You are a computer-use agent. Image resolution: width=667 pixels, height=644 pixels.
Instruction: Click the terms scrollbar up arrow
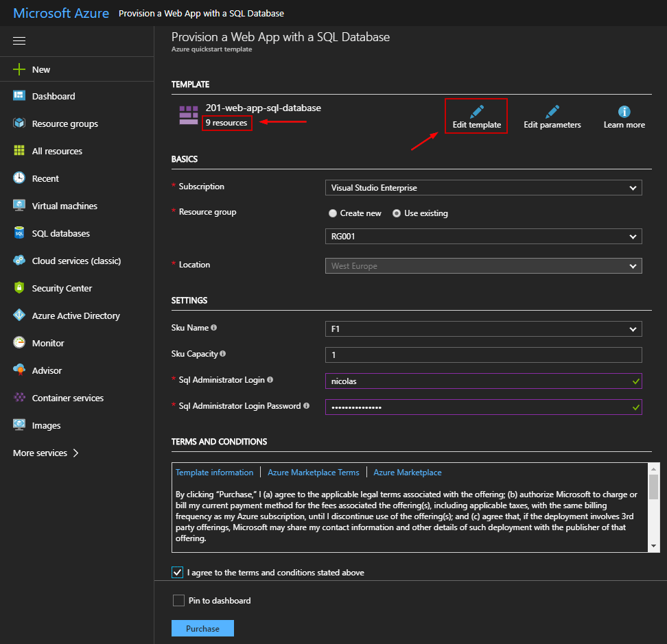(653, 469)
